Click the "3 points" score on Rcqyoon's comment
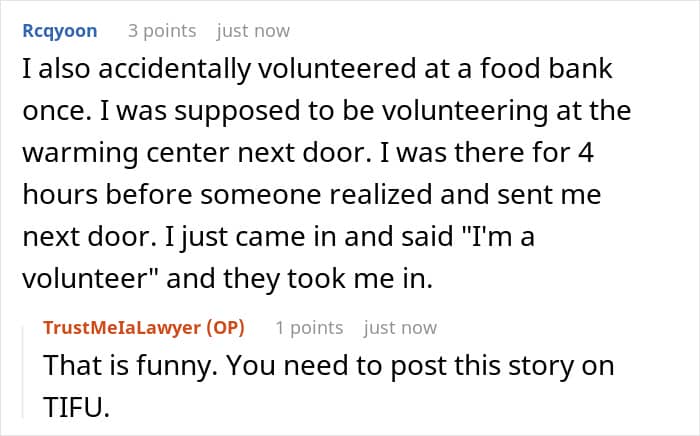Image resolution: width=700 pixels, height=436 pixels. [x=162, y=31]
